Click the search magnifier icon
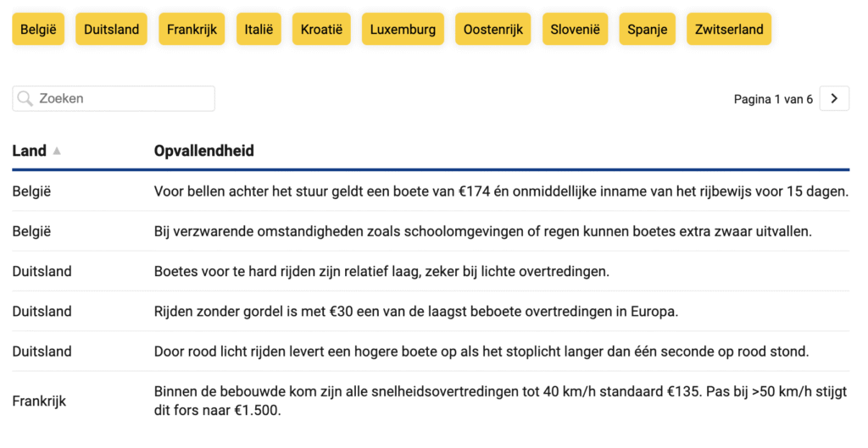This screenshot has width=868, height=448. [25, 98]
